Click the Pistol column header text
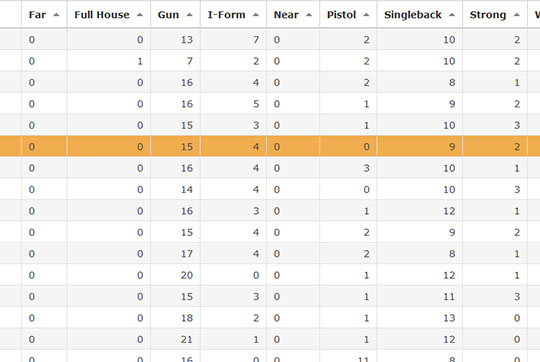Viewport: 540px width, 362px height. pos(341,15)
